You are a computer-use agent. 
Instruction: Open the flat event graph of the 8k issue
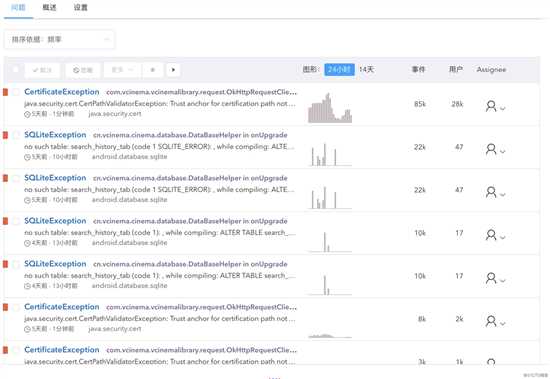[x=330, y=336]
